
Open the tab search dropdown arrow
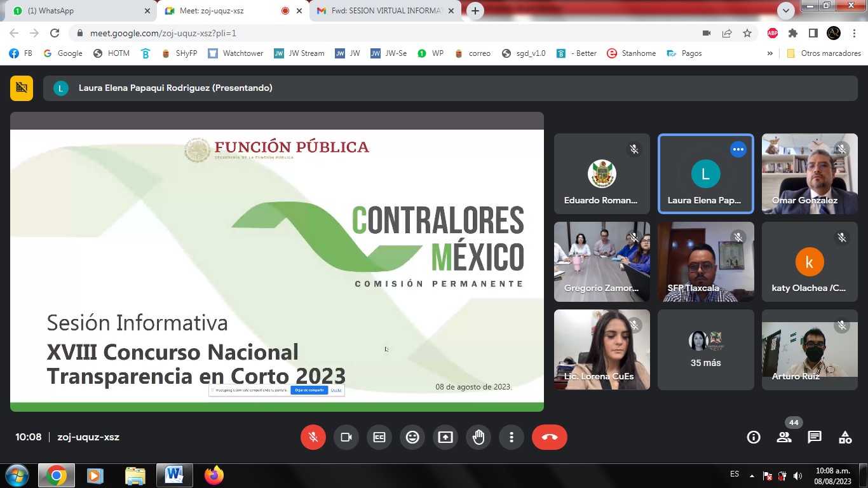[786, 10]
